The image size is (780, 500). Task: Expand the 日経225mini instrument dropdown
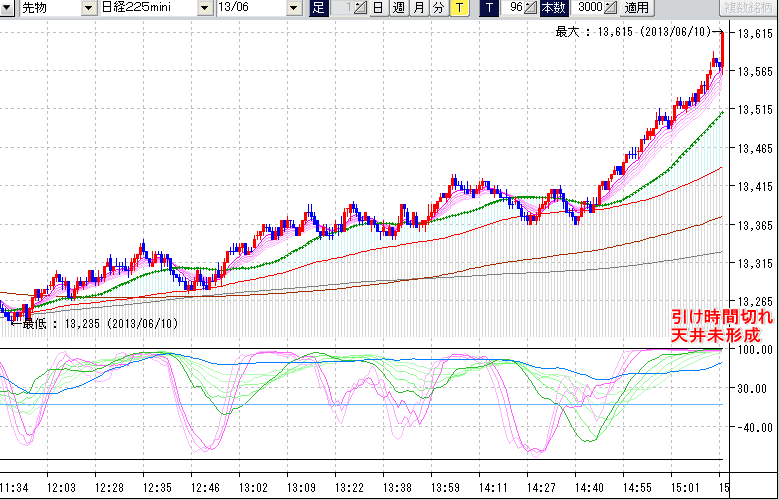coord(204,8)
